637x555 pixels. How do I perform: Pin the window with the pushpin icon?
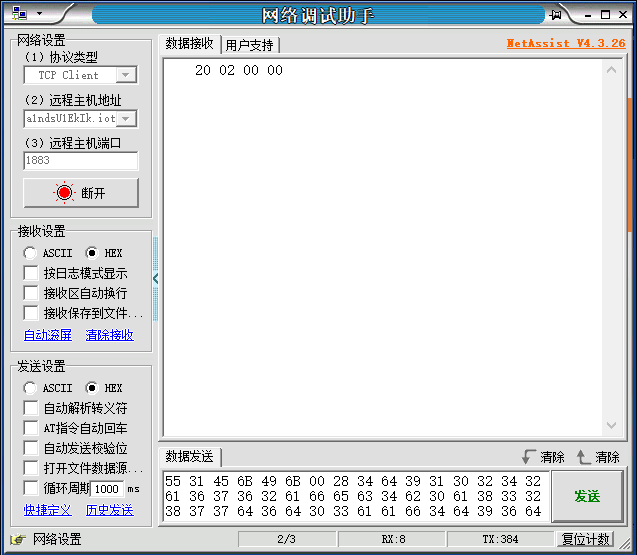[x=555, y=15]
